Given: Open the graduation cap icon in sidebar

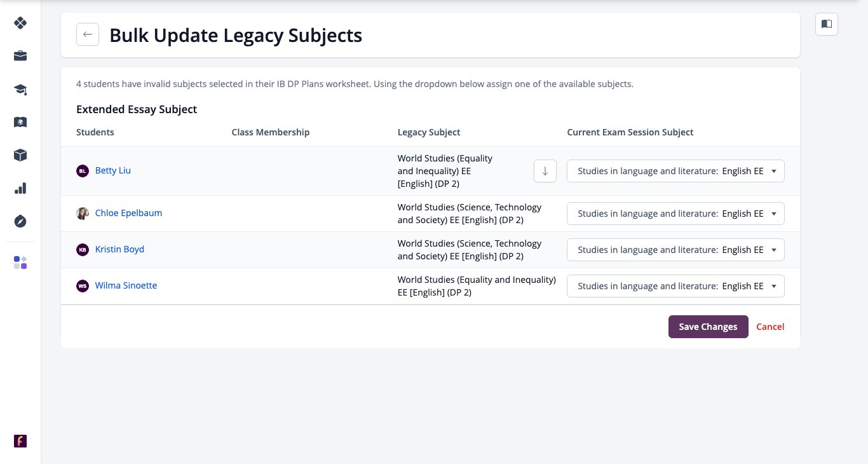Looking at the screenshot, I should point(20,89).
